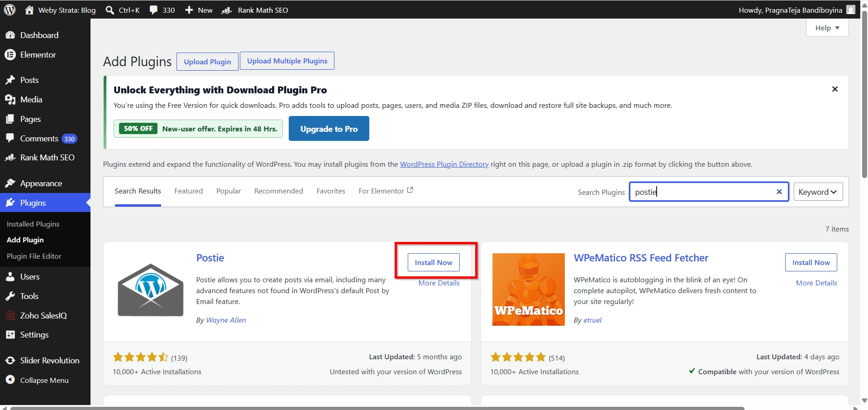The width and height of the screenshot is (868, 410).
Task: Switch to Featured tab
Action: (x=189, y=191)
